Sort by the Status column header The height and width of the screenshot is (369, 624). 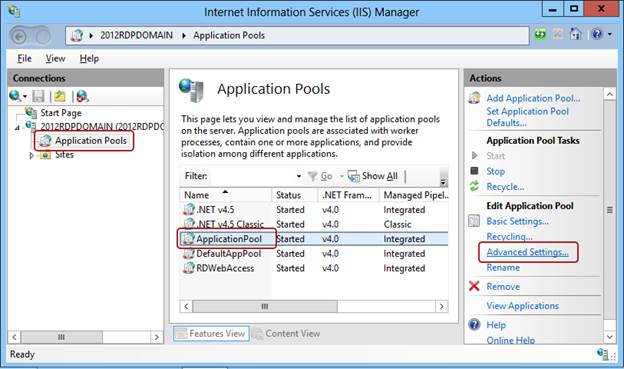pos(295,195)
